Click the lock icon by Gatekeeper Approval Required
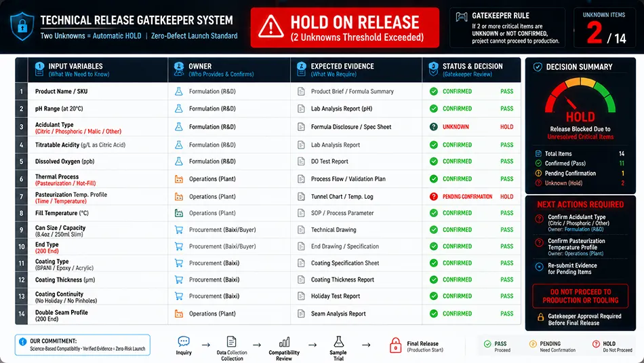 pyautogui.click(x=541, y=317)
